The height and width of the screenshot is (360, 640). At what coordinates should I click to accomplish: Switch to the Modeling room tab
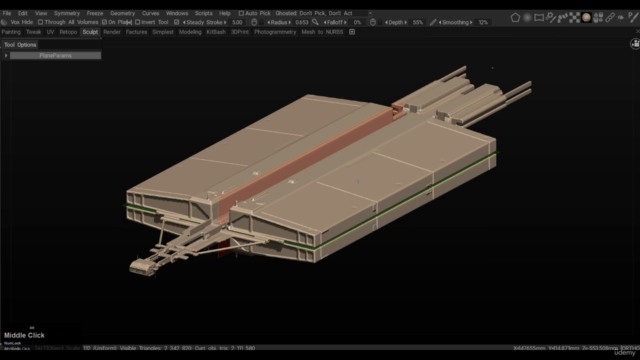(190, 32)
